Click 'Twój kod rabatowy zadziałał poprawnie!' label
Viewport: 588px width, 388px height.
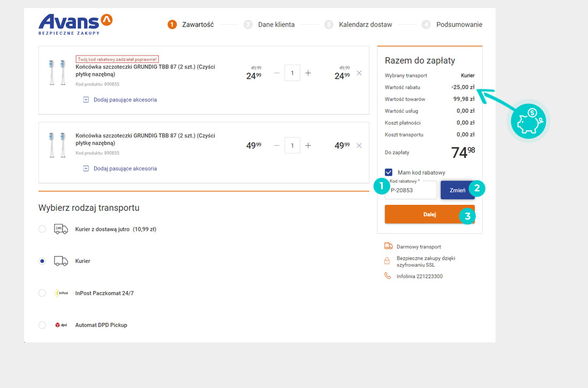pos(117,59)
